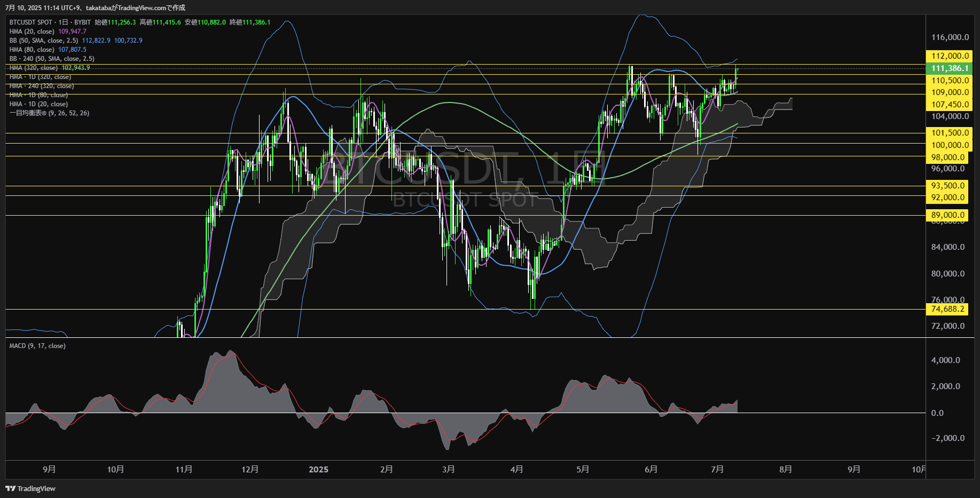Select the MACD (9, 17, close) pane legend

click(37, 346)
